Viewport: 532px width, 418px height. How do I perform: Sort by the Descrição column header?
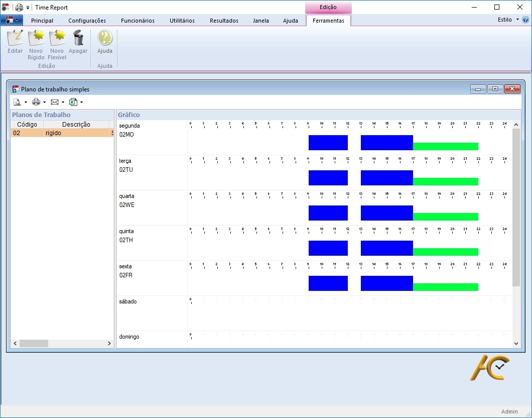tap(76, 125)
